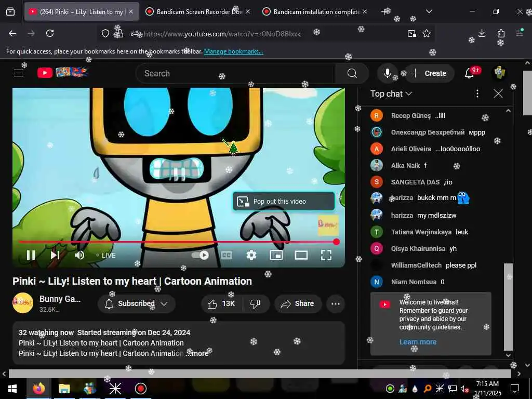The width and height of the screenshot is (532, 399).
Task: Open the Firefox View button
Action: [10, 11]
